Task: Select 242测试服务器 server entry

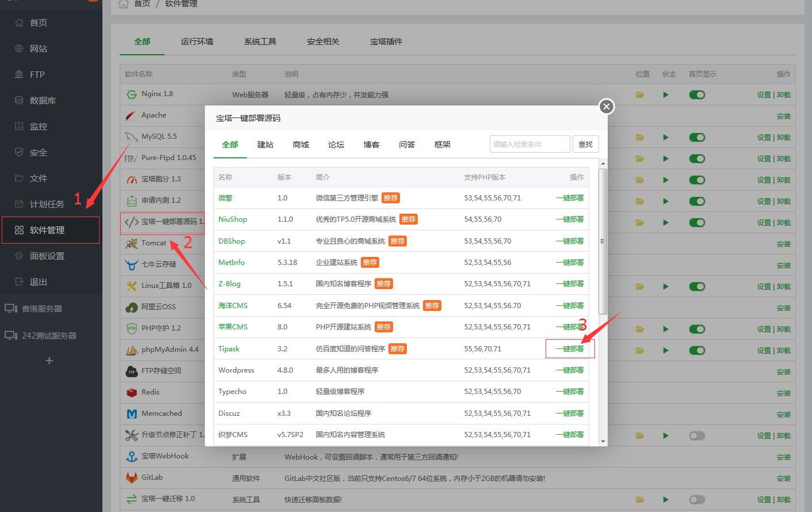Action: click(49, 335)
